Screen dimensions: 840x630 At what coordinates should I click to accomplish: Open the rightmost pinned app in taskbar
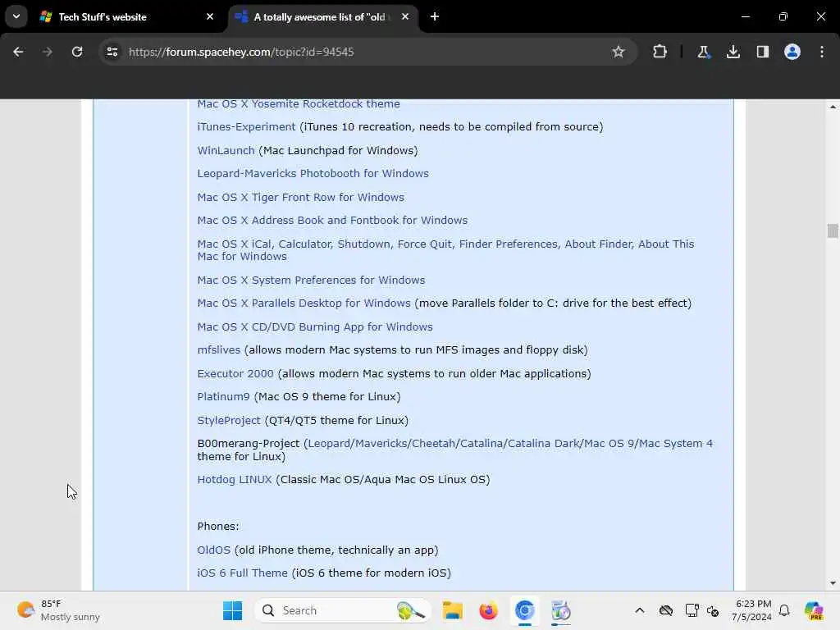point(561,610)
